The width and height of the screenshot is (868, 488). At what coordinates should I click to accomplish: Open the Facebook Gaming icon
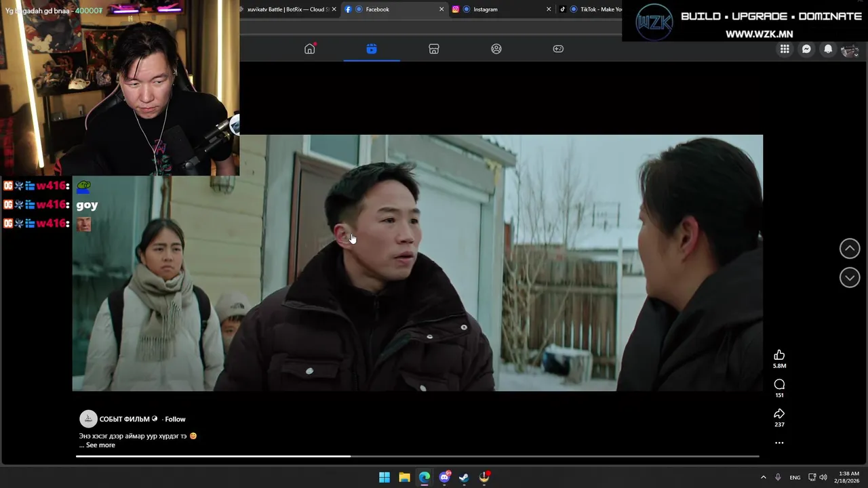coord(558,49)
